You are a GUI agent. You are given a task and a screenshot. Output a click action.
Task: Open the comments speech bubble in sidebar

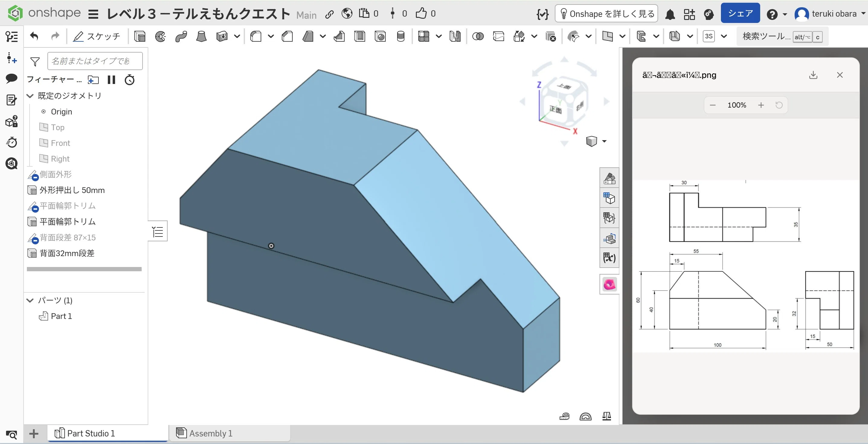tap(11, 79)
